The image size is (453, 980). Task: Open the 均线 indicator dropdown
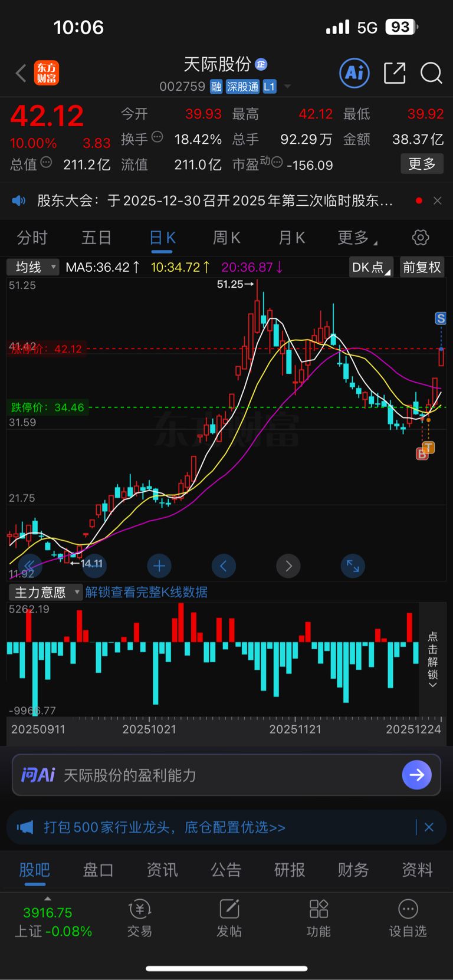33,267
